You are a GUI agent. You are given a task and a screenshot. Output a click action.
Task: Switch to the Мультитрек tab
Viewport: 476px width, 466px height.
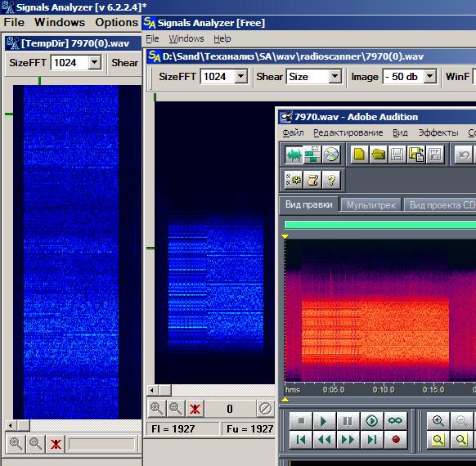(371, 205)
